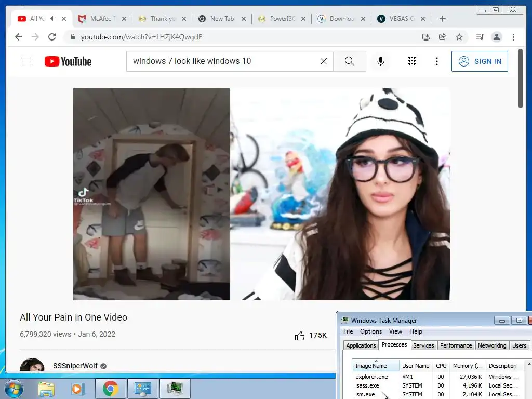
Task: Open the media controls icon in Chrome toolbar
Action: [x=480, y=37]
